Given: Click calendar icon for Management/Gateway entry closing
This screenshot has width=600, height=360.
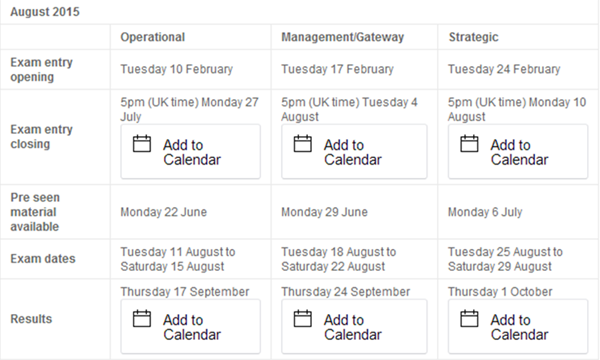Looking at the screenshot, I should pyautogui.click(x=303, y=144).
